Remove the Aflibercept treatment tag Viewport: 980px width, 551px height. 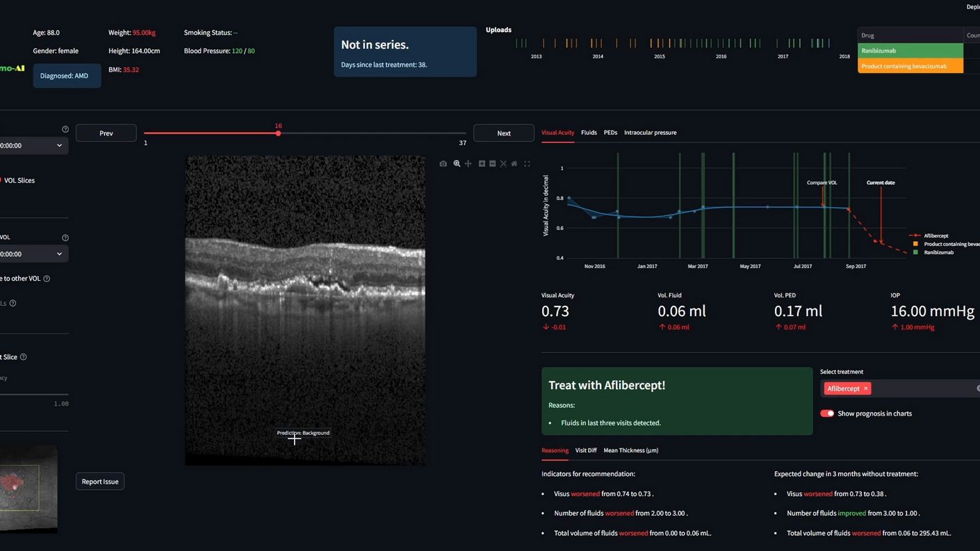point(865,389)
